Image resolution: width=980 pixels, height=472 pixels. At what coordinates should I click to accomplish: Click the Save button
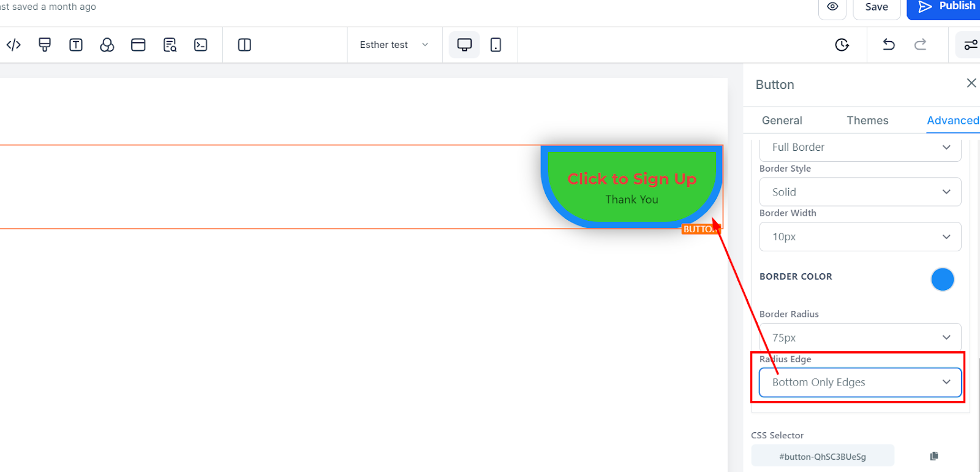pyautogui.click(x=876, y=7)
